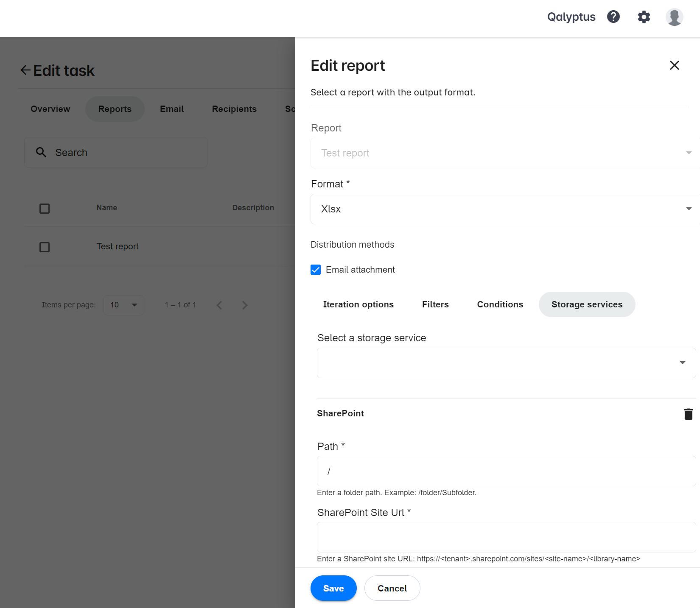The width and height of the screenshot is (700, 608).
Task: Save the report changes
Action: tap(333, 588)
